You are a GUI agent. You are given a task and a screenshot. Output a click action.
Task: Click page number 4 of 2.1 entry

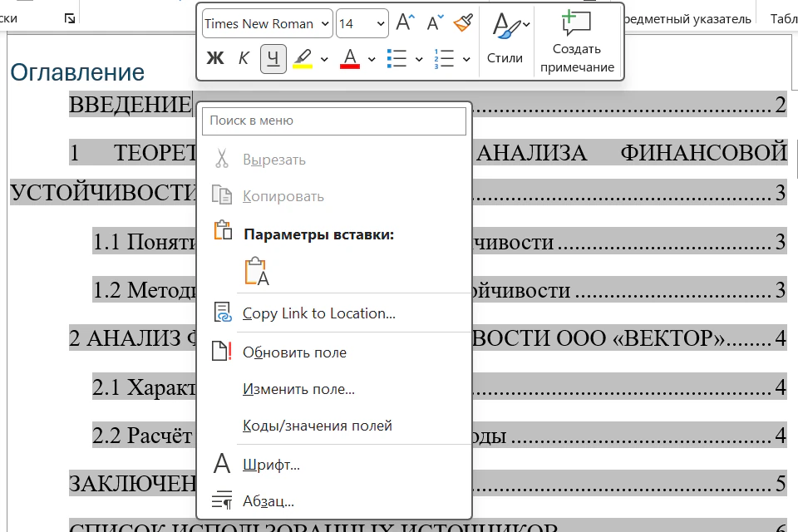click(x=781, y=387)
